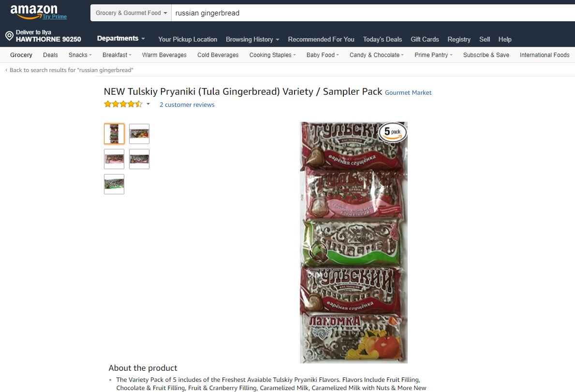Click the main product image
Viewport: 575px width, 392px height.
[x=354, y=243]
